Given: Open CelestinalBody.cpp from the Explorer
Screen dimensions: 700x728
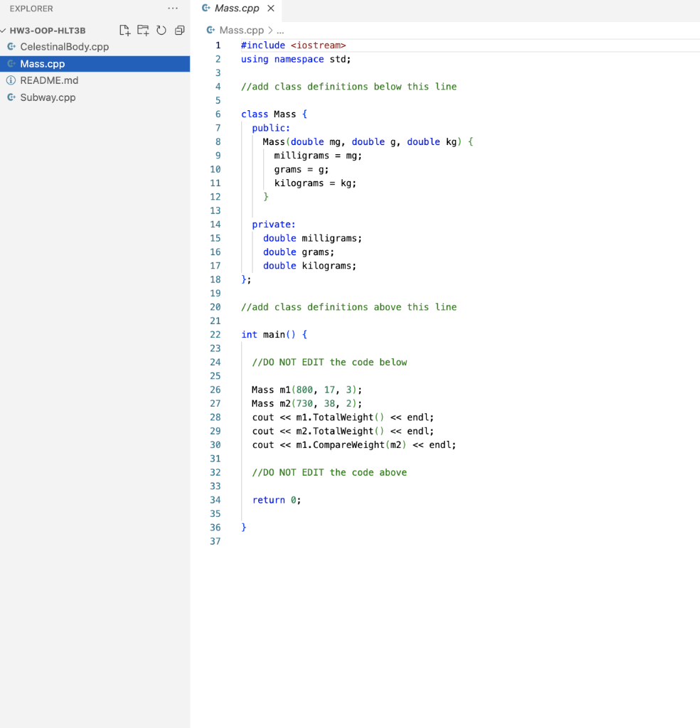Looking at the screenshot, I should [x=63, y=46].
